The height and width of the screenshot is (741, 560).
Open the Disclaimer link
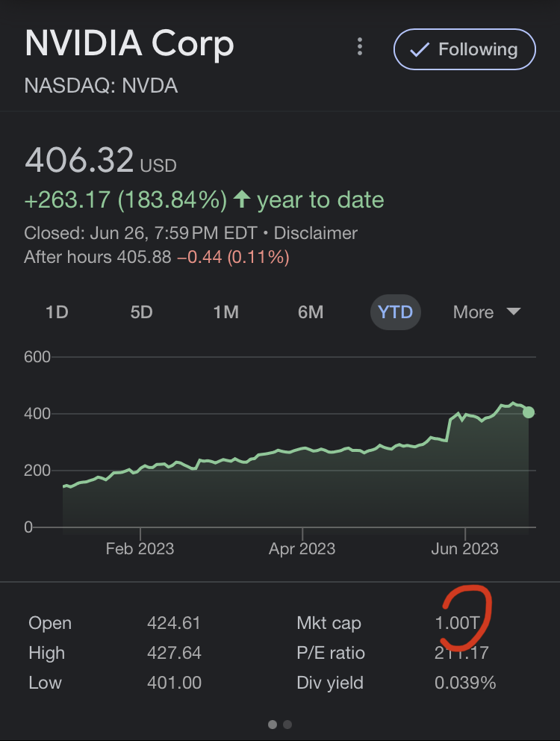coord(315,233)
